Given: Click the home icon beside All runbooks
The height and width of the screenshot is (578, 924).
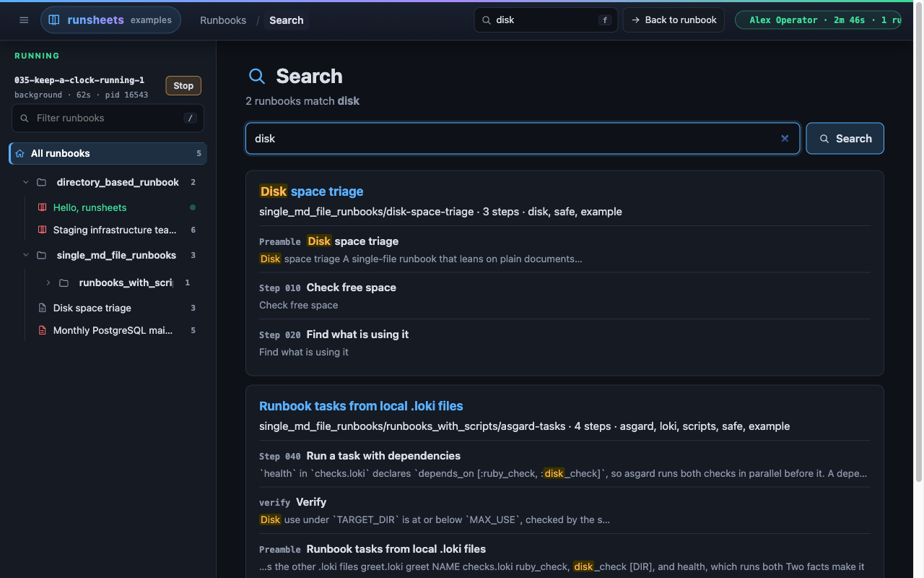Looking at the screenshot, I should [19, 153].
